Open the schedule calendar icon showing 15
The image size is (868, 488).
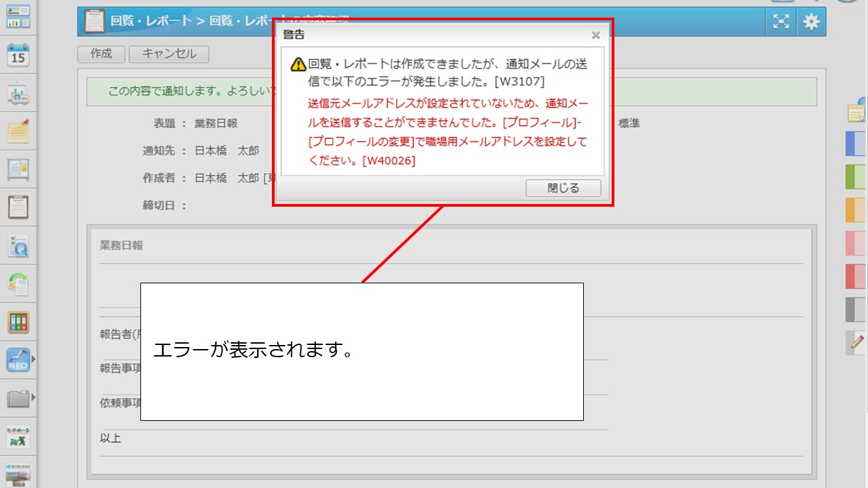click(x=18, y=54)
